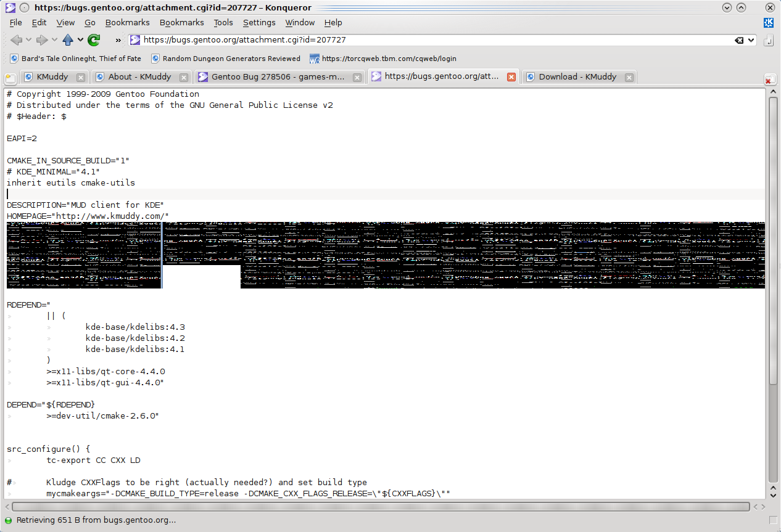Switch to the Gentoo Bug 278506 tab
The width and height of the screenshot is (781, 532).
279,77
